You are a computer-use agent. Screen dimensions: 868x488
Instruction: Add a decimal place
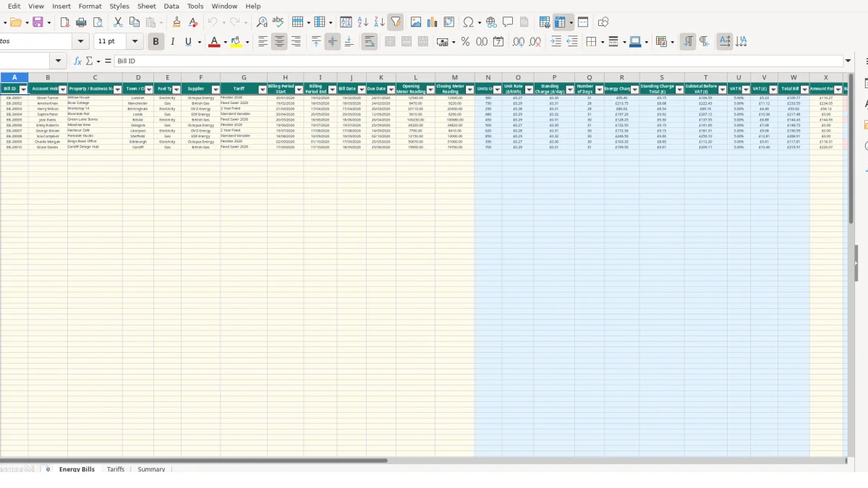click(x=519, y=42)
